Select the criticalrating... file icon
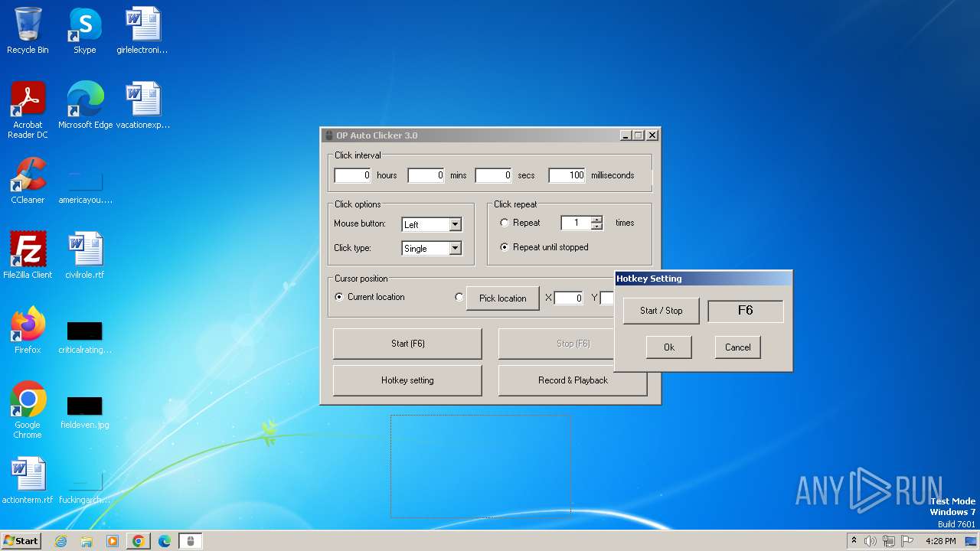Screen dimensions: 980x551 [x=85, y=337]
